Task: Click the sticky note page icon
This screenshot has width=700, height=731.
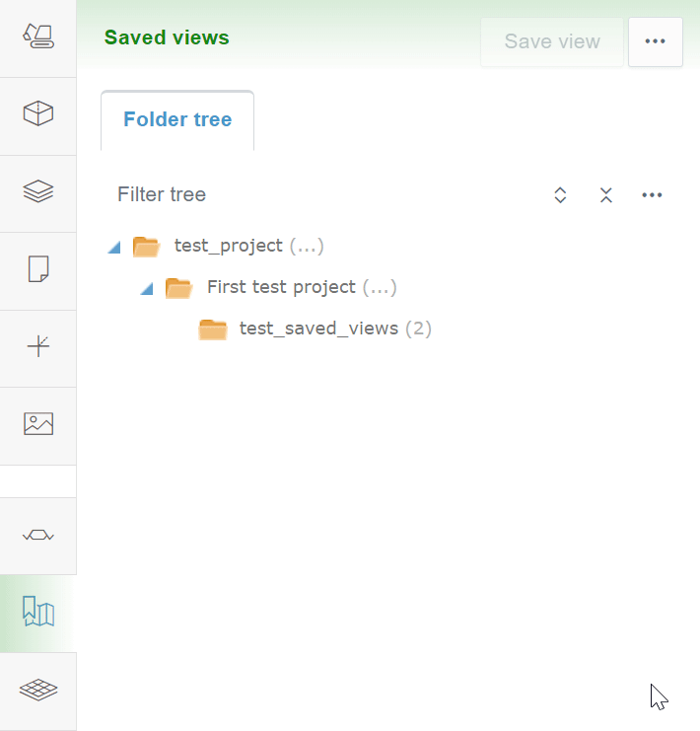Action: coord(37,269)
